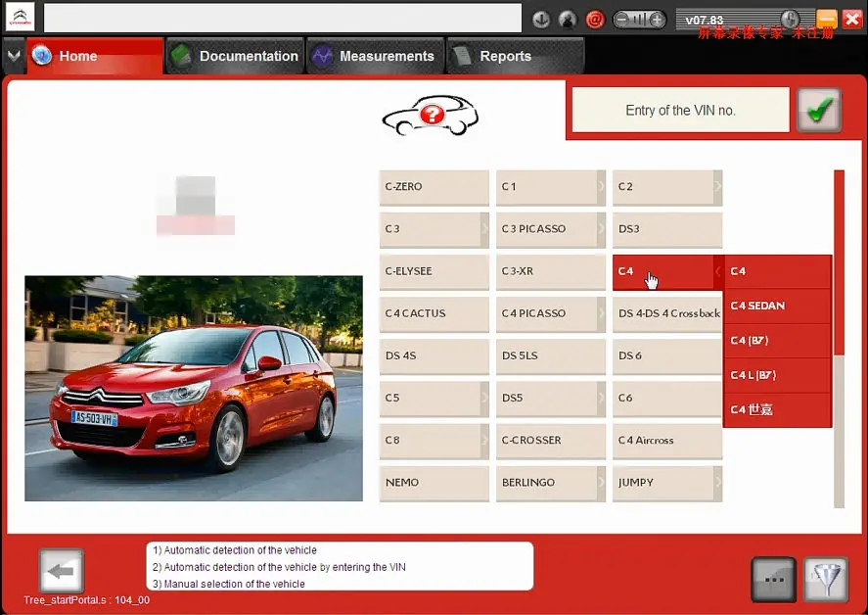Image resolution: width=868 pixels, height=615 pixels.
Task: Open the Reports tab
Action: [x=516, y=56]
